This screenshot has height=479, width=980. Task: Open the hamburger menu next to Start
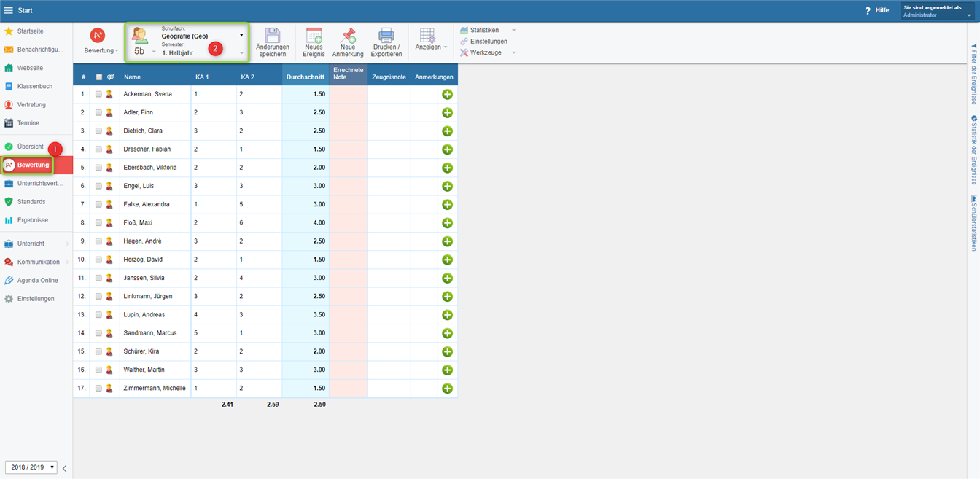click(x=9, y=10)
